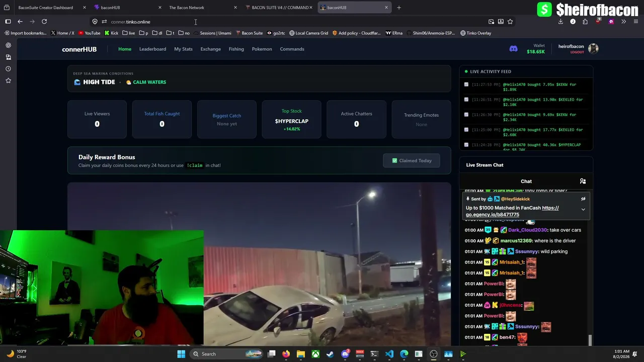Show more toolbar items with the overflow chevron

[623, 22]
